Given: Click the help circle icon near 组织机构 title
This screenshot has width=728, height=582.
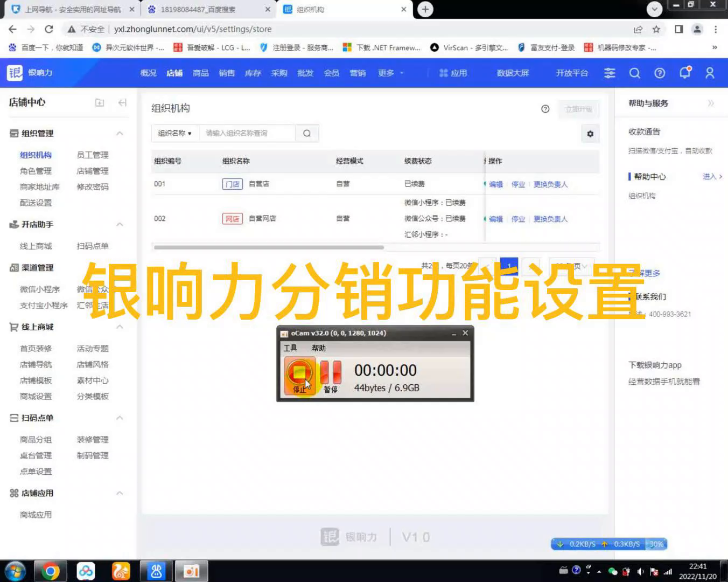Looking at the screenshot, I should click(545, 109).
